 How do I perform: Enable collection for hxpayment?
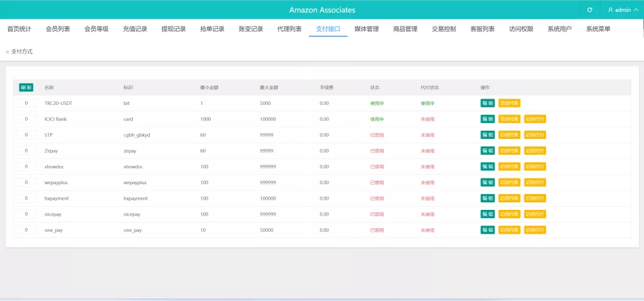[x=509, y=199]
